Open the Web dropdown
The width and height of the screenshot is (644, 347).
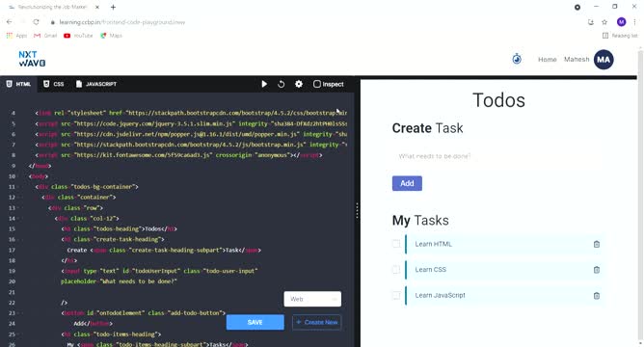tap(312, 299)
